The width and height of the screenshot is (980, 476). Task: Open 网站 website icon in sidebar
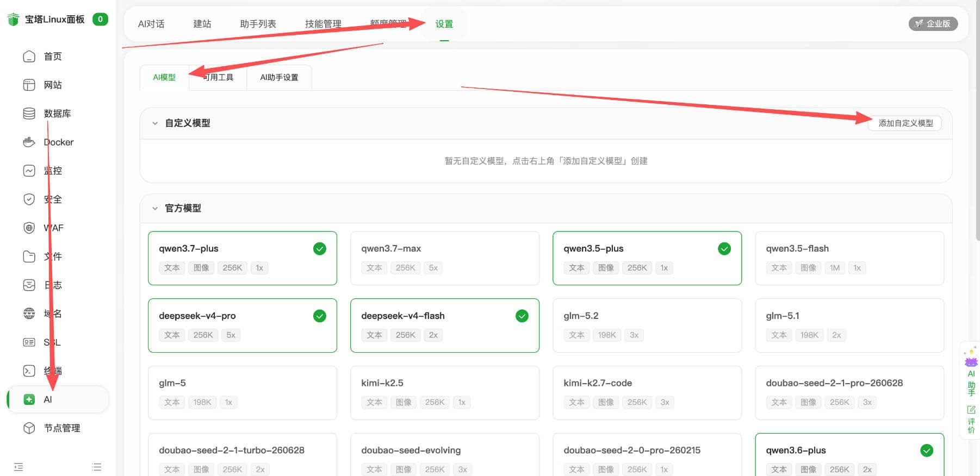[x=29, y=85]
